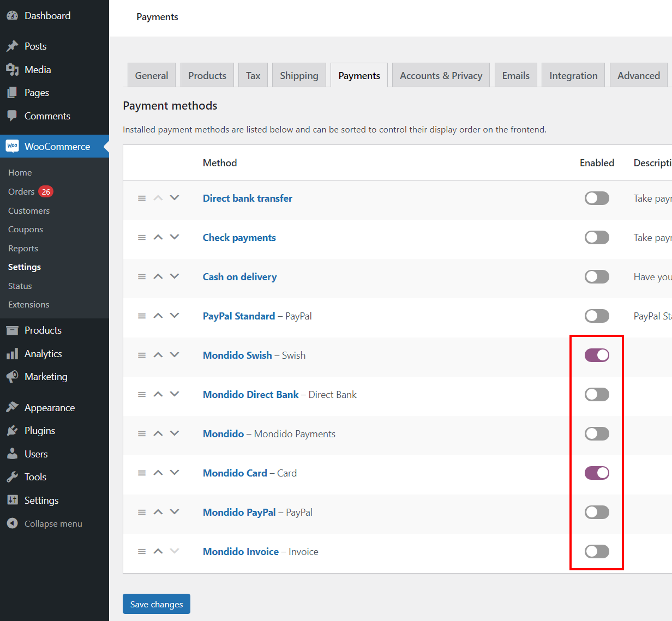Image resolution: width=672 pixels, height=621 pixels.
Task: Move Mondido Card up with chevron
Action: point(158,473)
